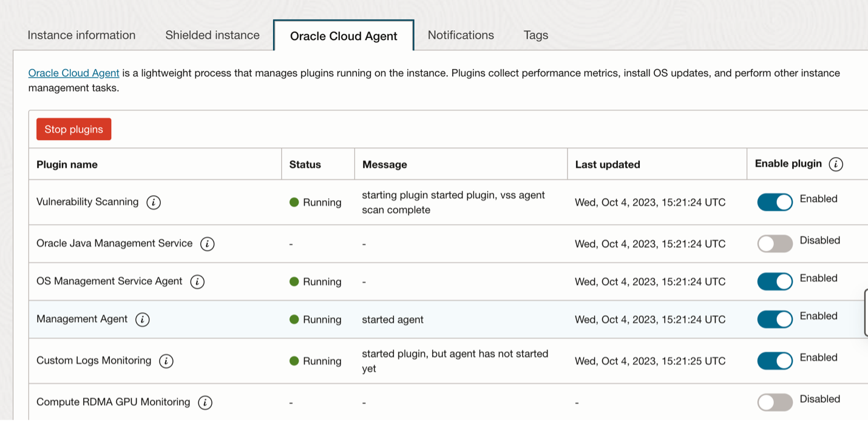Click info icon next to Vulnerability Scanning
Viewport: 868px width, 422px height.
[154, 203]
